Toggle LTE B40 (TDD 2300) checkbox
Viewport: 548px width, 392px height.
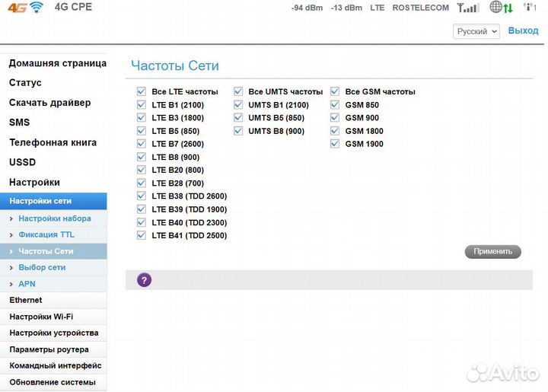142,222
